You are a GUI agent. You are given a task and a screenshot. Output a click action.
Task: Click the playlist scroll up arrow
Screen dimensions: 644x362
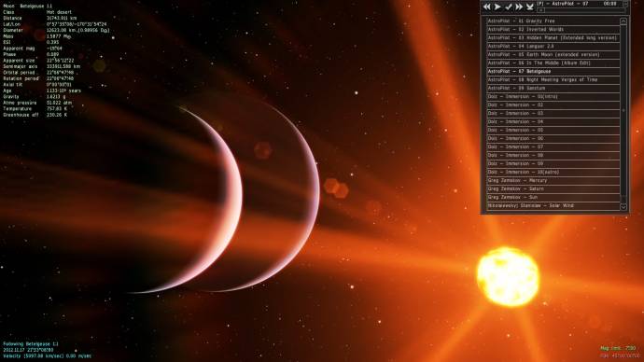pos(623,21)
